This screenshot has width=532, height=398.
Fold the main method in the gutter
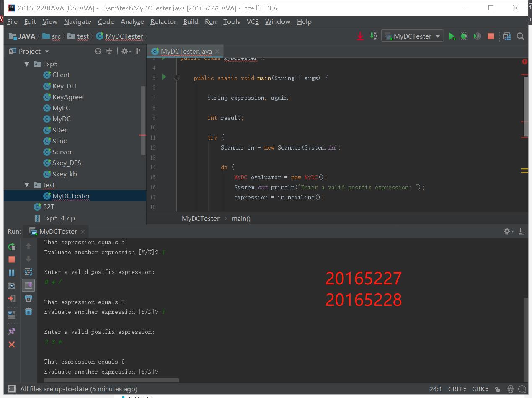pyautogui.click(x=177, y=78)
